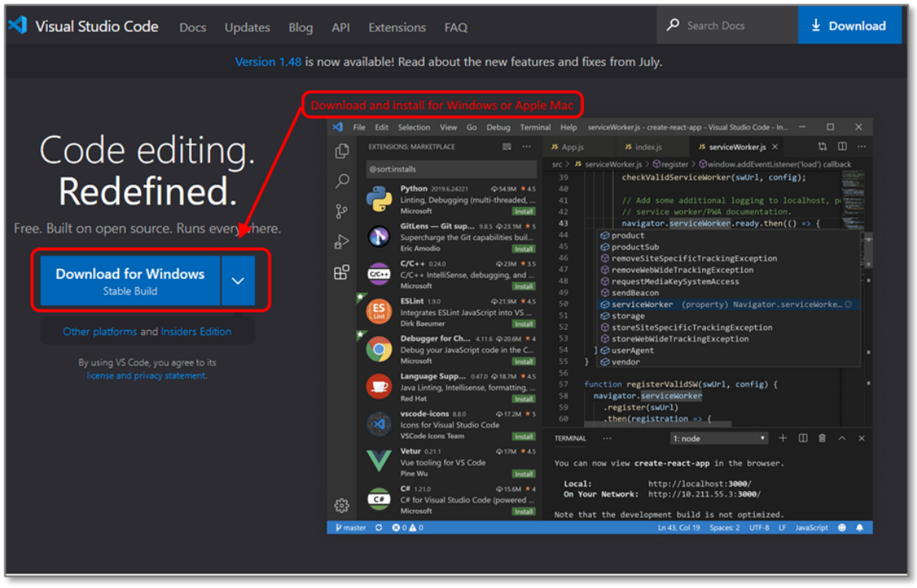Viewport: 917px width, 588px height.
Task: Click the C/C++ extension icon
Action: (379, 274)
